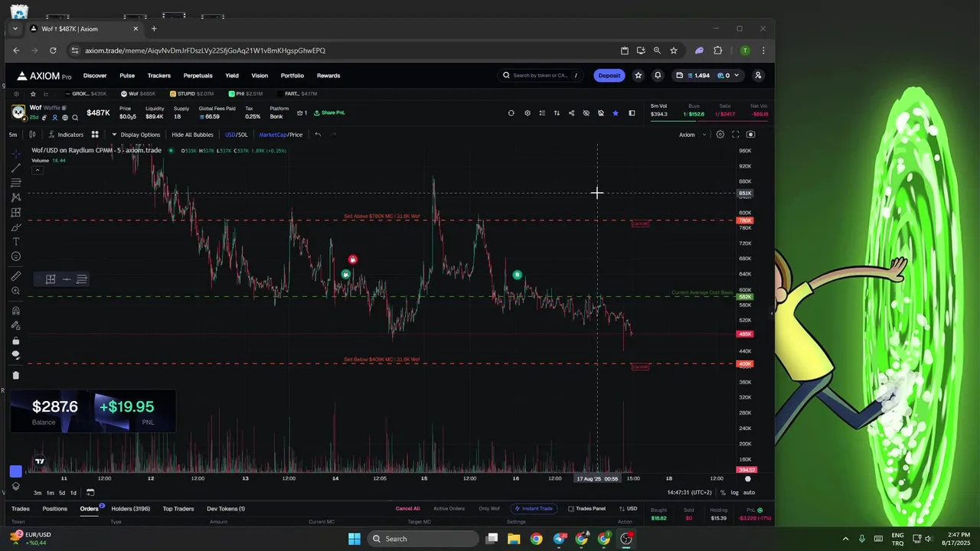Navigate to Portfolio
980x551 pixels.
292,76
